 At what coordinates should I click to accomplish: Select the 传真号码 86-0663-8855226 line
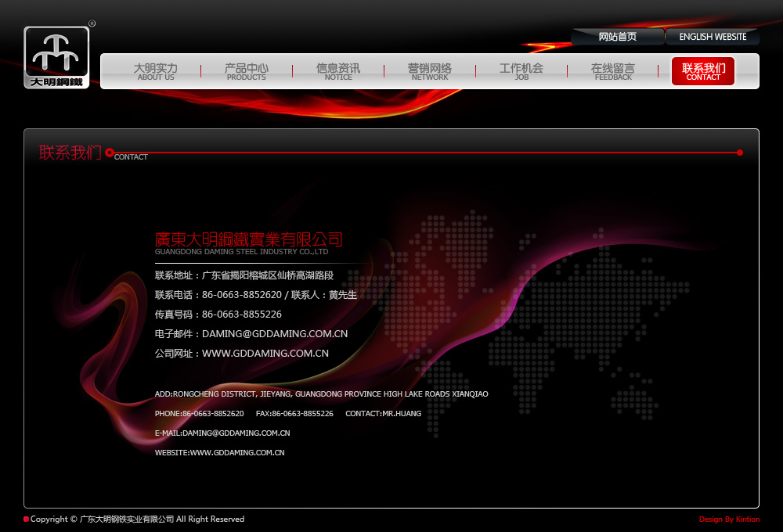pos(218,315)
